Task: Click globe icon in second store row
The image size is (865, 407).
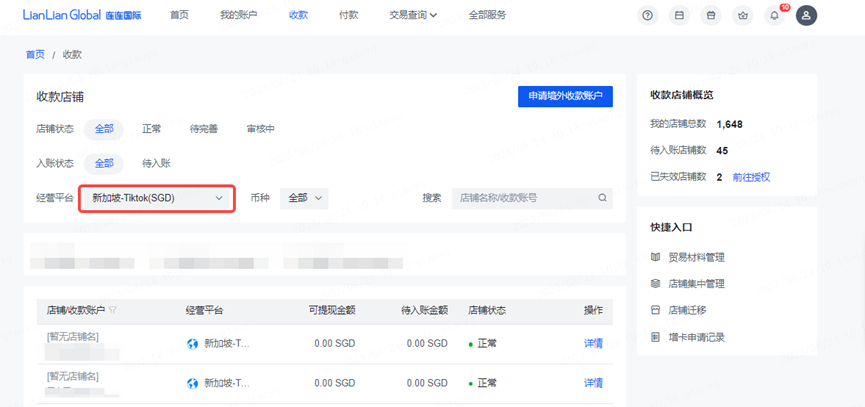Action: click(x=193, y=383)
